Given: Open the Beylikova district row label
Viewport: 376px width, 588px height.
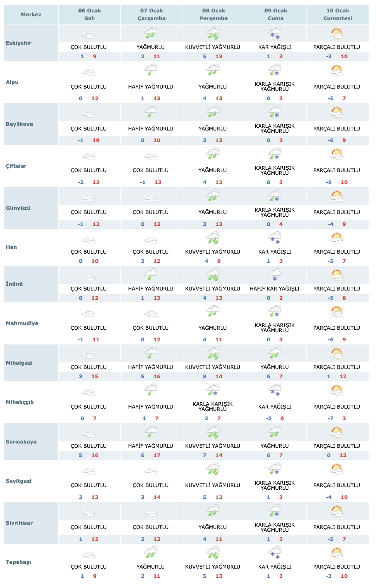Looking at the screenshot, I should click(x=19, y=124).
